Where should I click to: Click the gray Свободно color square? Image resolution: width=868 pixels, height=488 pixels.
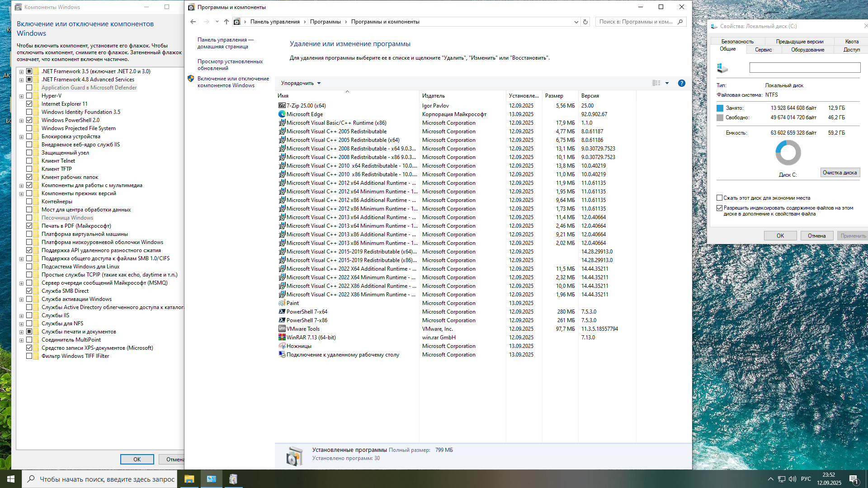pos(720,117)
